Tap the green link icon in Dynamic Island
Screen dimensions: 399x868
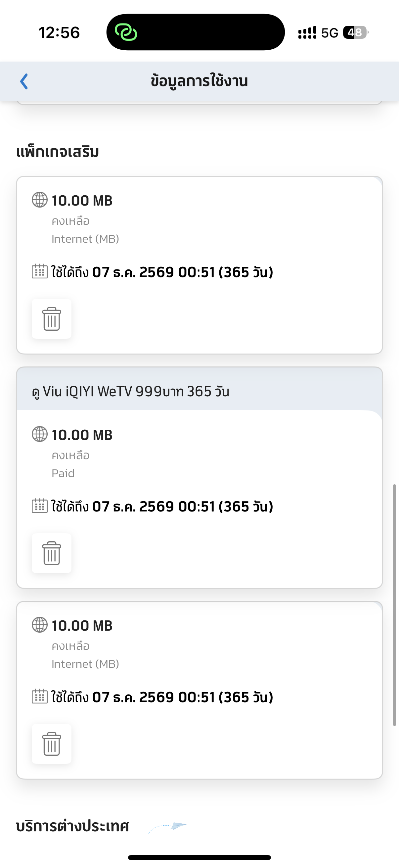(x=126, y=32)
